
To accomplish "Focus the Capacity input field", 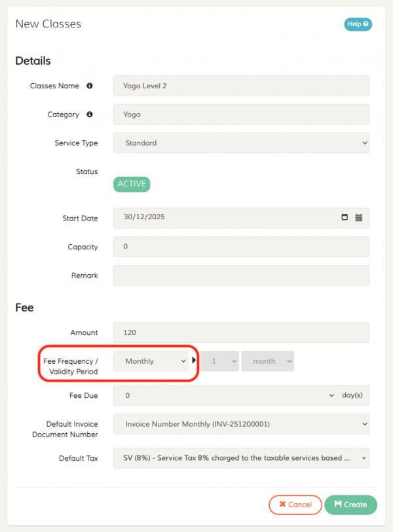I will [x=241, y=247].
